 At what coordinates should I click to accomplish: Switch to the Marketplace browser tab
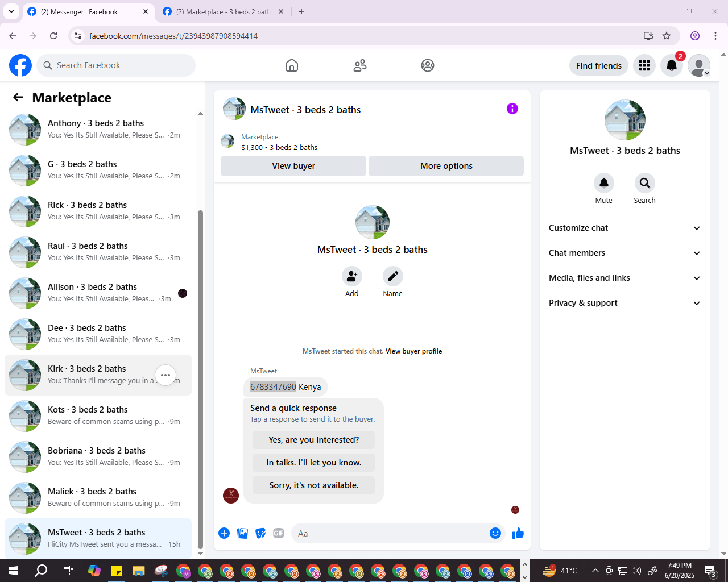223,11
